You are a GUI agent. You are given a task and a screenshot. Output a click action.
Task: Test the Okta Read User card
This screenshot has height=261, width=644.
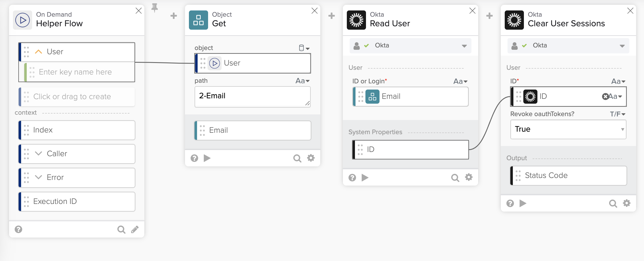pyautogui.click(x=365, y=178)
